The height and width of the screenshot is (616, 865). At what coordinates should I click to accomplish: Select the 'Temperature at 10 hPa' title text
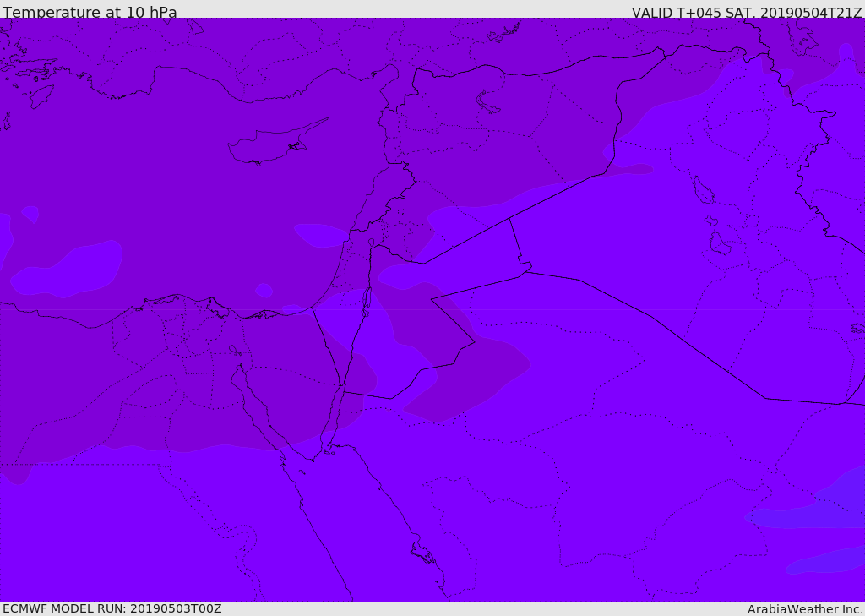pyautogui.click(x=90, y=12)
